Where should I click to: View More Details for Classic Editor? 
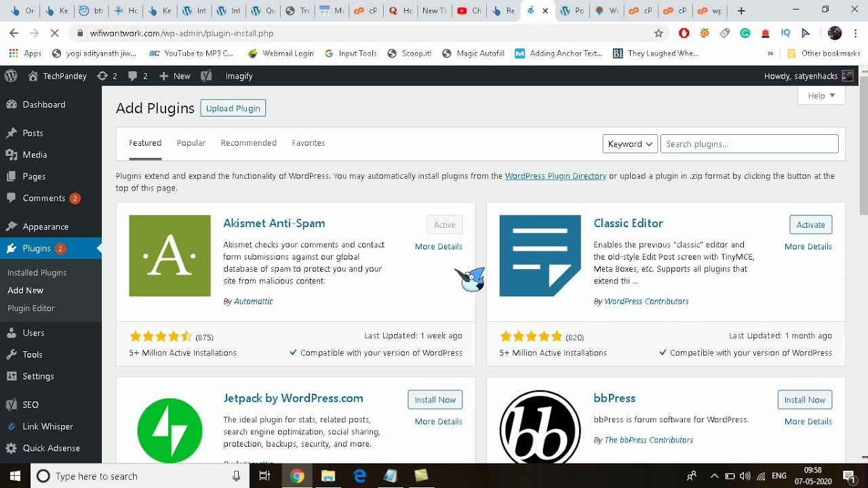(808, 247)
